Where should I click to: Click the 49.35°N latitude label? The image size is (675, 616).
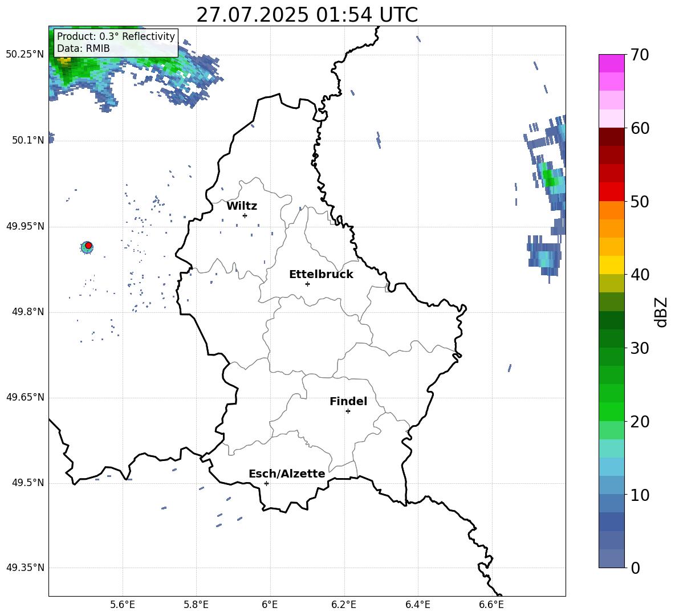[25, 568]
